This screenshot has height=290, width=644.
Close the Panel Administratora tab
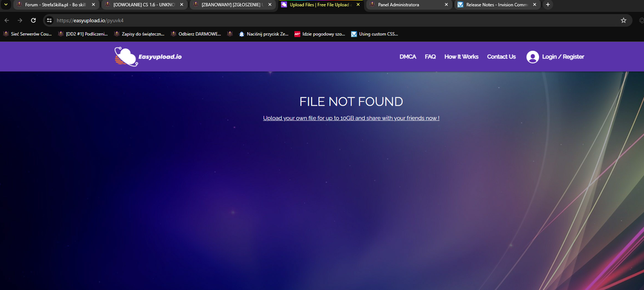point(446,5)
